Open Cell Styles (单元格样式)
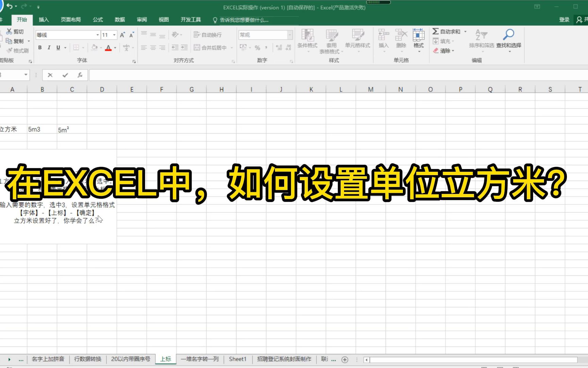 pos(357,41)
